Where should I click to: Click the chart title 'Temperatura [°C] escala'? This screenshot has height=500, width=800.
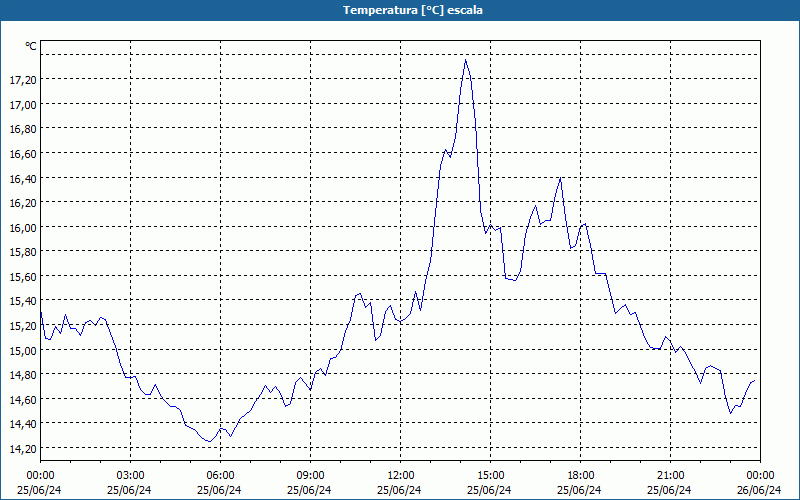(x=413, y=10)
